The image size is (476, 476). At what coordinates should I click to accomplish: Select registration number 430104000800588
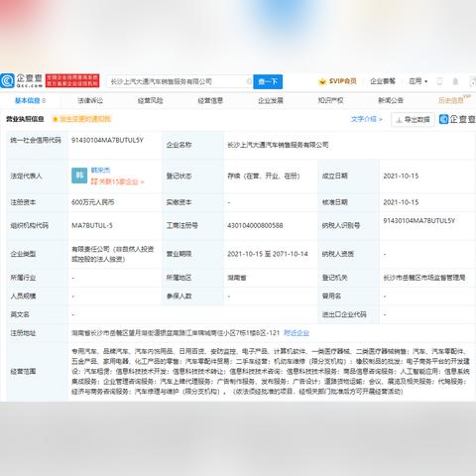tap(255, 225)
